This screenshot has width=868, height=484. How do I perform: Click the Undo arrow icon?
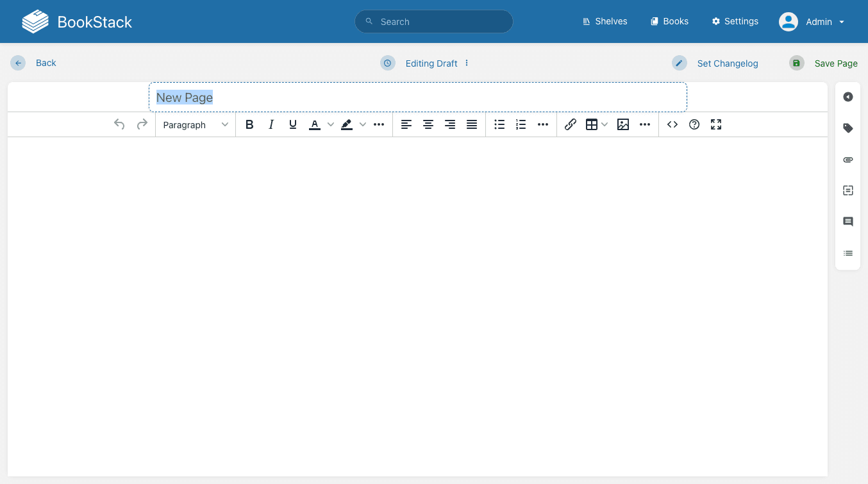pyautogui.click(x=119, y=124)
